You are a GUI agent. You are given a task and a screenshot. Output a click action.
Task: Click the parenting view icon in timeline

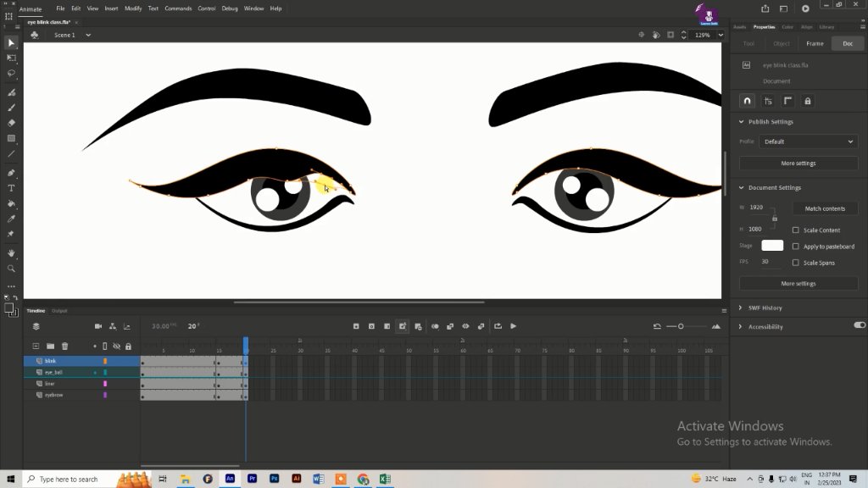[x=113, y=326]
